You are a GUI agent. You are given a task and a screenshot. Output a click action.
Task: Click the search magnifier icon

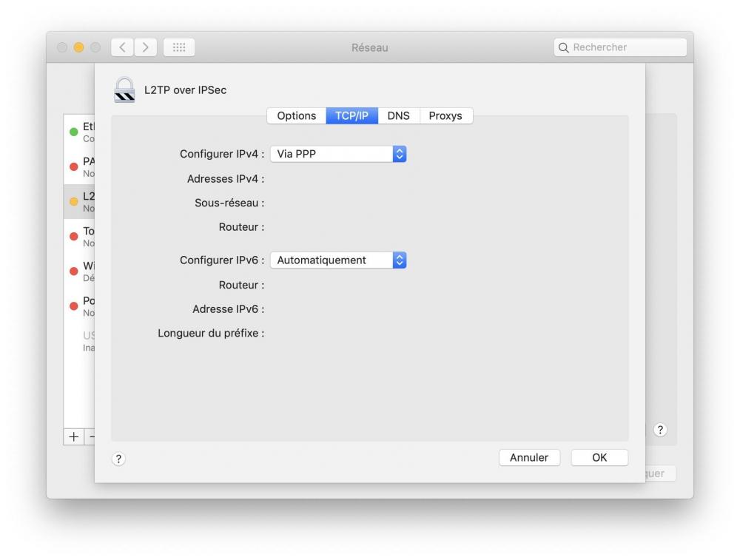[x=563, y=47]
